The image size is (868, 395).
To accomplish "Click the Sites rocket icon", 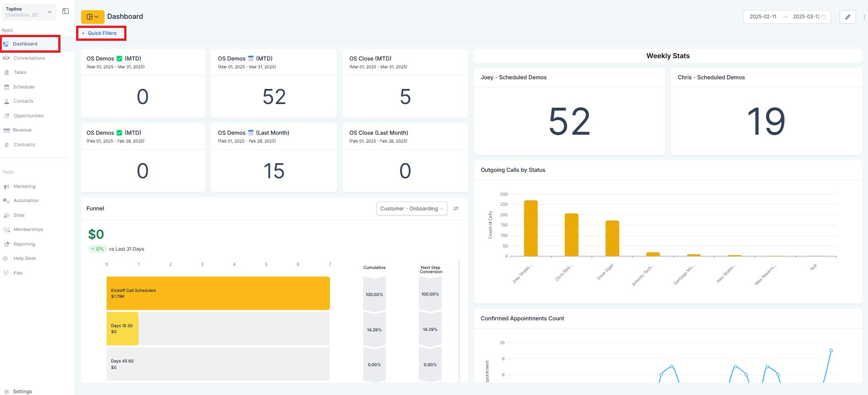I will [6, 215].
